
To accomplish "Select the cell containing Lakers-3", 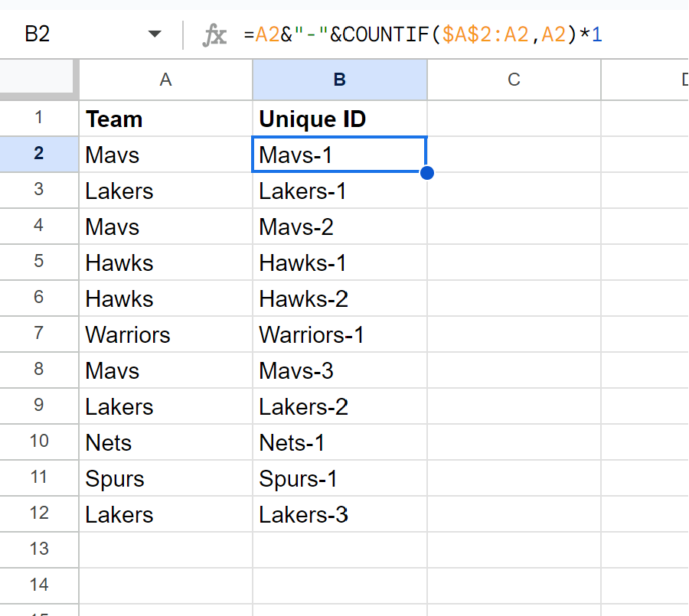I will pyautogui.click(x=340, y=513).
